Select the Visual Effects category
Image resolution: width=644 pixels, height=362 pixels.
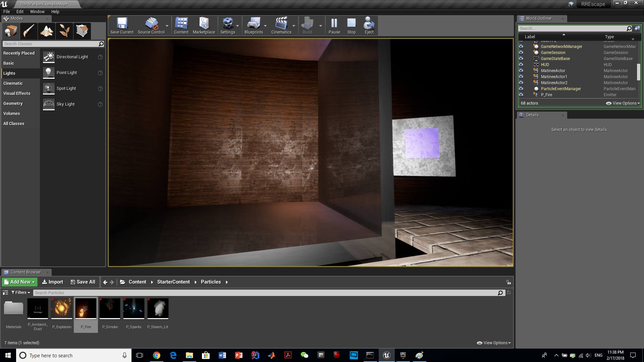[x=17, y=93]
